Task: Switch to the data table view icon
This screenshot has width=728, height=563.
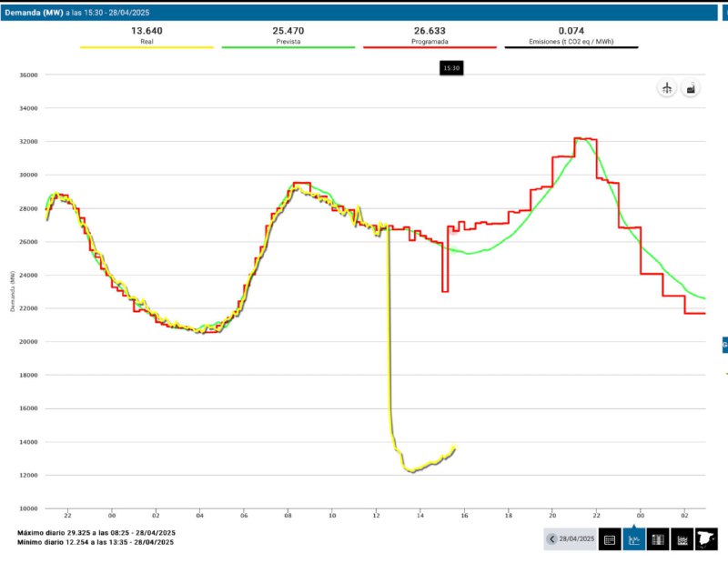Action: pos(658,539)
